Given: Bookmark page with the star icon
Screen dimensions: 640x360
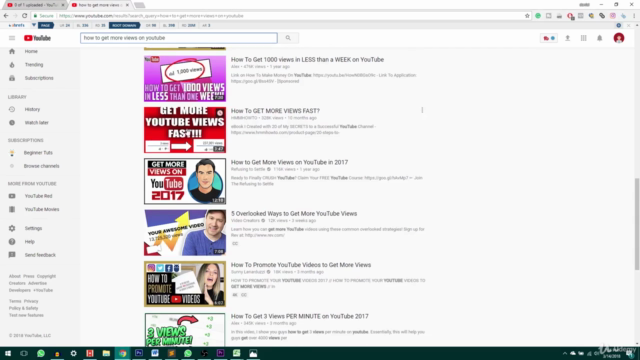Looking at the screenshot, I should [x=527, y=16].
